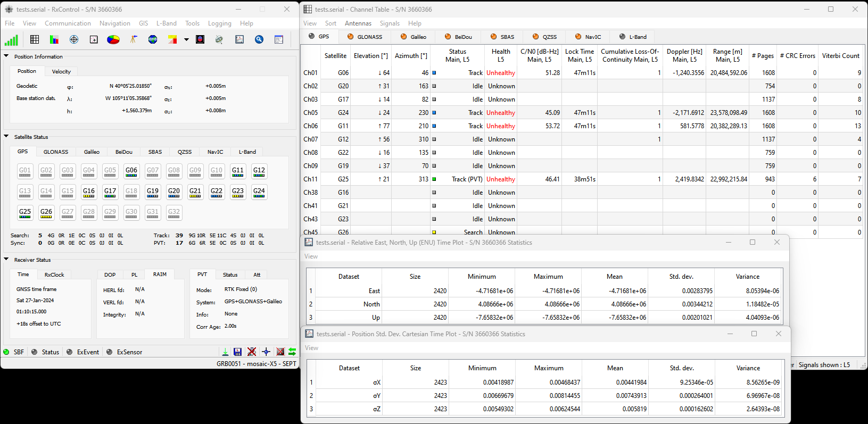Collapse the Position Information section
The image size is (868, 424).
point(6,56)
